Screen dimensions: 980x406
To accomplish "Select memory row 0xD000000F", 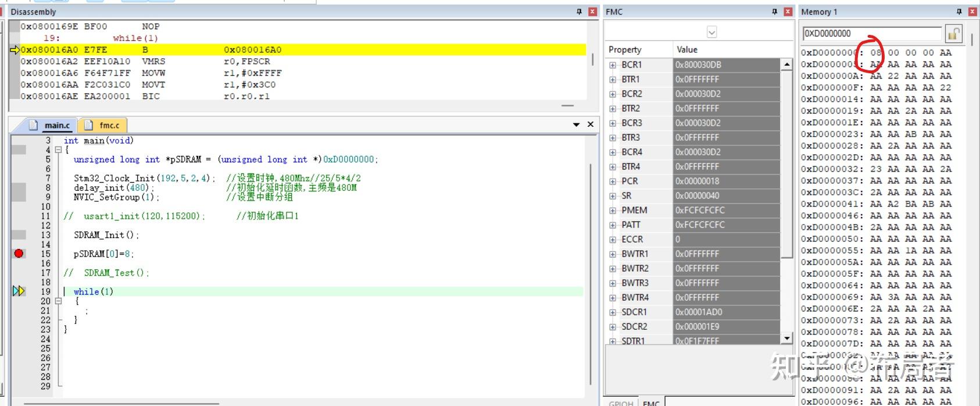I will point(877,87).
